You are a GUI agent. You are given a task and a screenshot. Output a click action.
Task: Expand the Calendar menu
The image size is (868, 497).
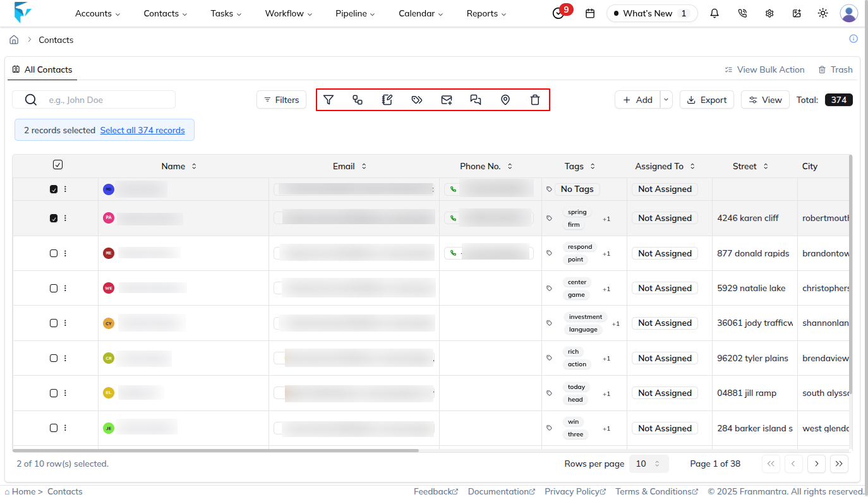(x=421, y=13)
